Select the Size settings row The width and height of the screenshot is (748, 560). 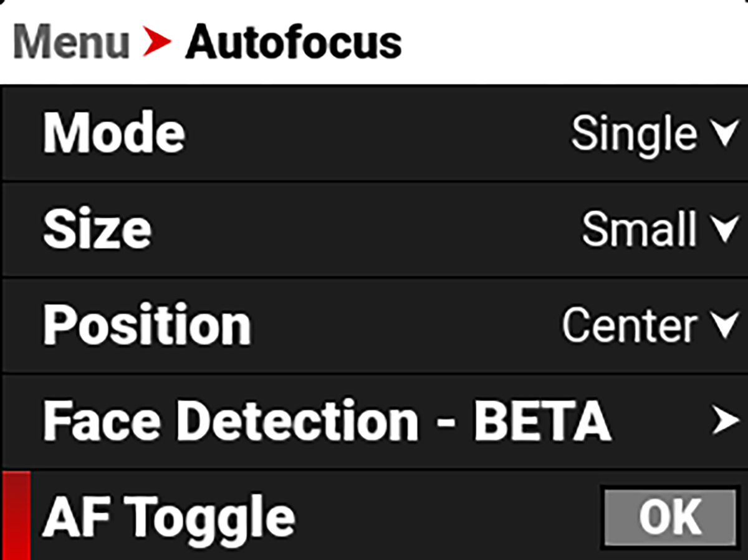[97, 229]
